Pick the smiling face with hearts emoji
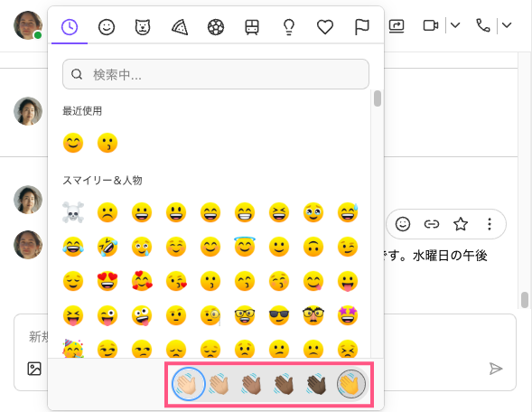Viewport: 532px width, 412px height. (x=142, y=281)
